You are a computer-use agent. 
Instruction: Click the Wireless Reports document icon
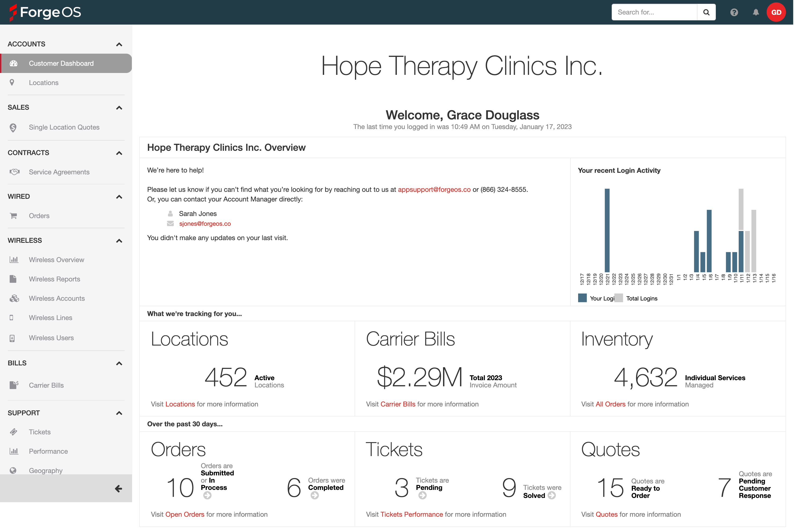(x=13, y=279)
